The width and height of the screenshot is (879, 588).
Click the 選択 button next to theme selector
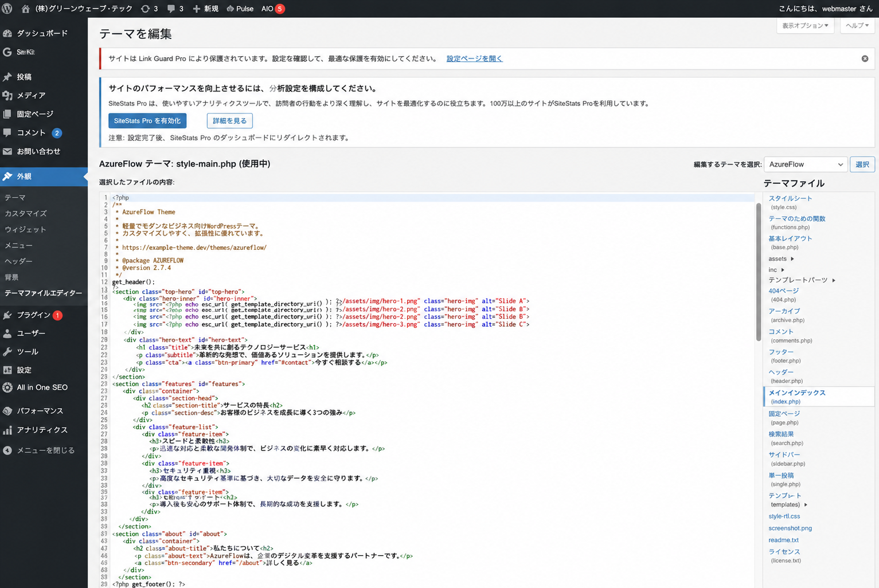click(862, 164)
